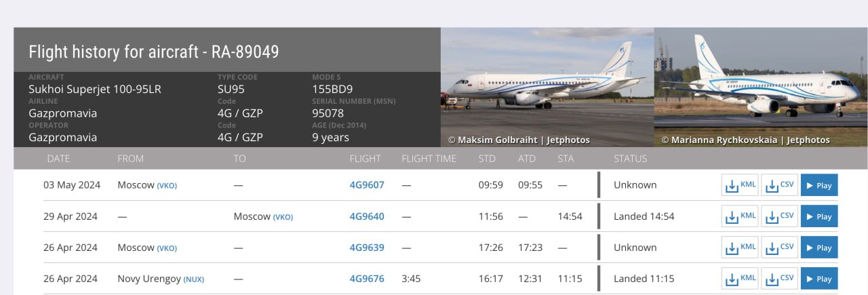Download KML for flight 4G9640
The width and height of the screenshot is (868, 295).
[740, 216]
